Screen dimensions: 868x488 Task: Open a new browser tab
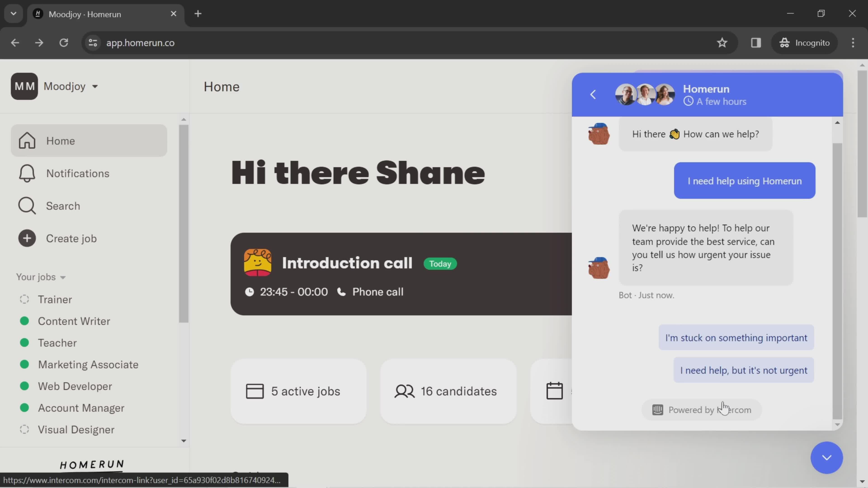pos(198,14)
